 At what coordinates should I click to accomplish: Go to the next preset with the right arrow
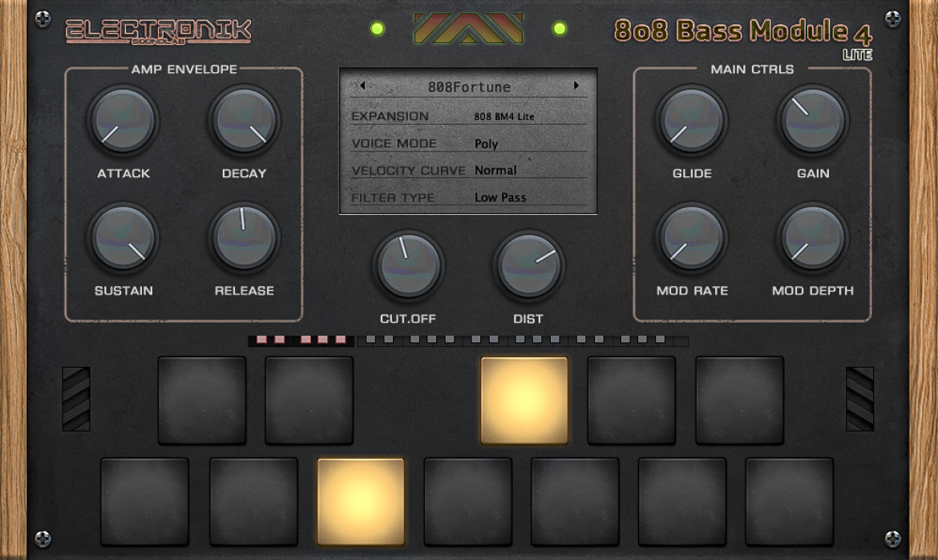(576, 86)
